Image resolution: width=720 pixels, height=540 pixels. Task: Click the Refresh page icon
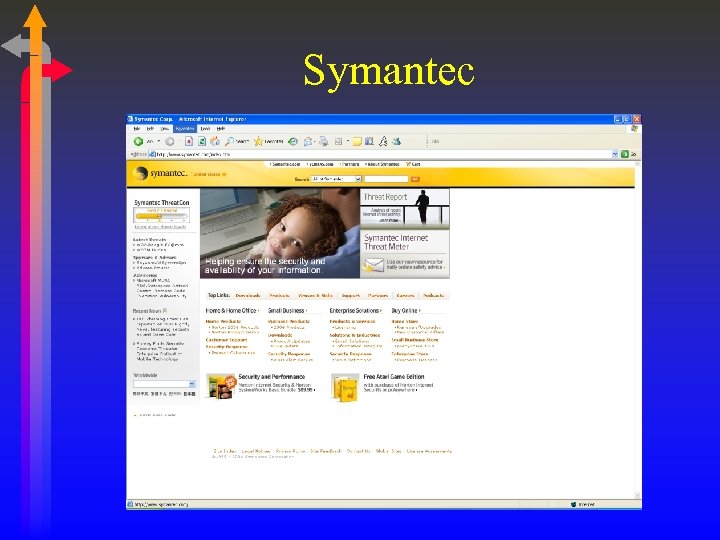click(x=202, y=141)
